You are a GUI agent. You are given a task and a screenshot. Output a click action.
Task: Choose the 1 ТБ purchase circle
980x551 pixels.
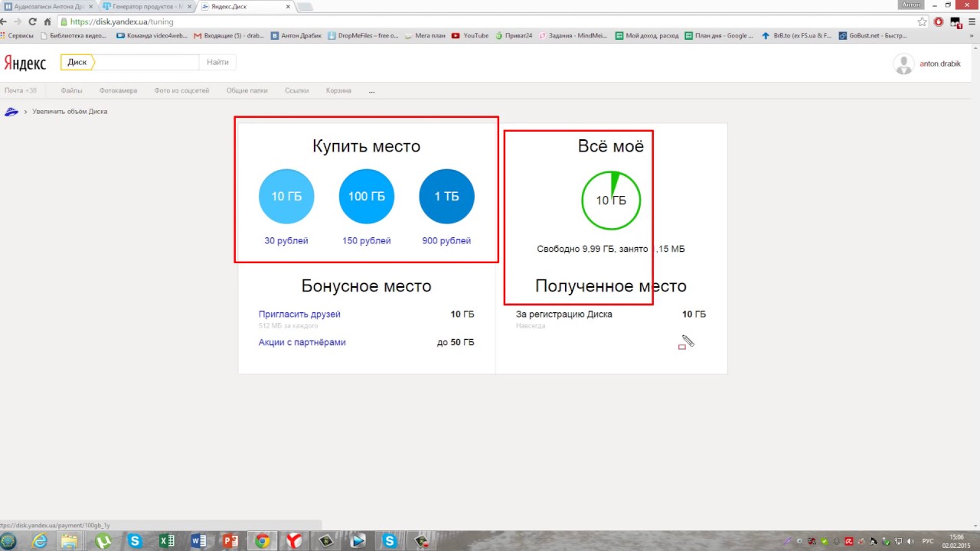click(x=447, y=197)
